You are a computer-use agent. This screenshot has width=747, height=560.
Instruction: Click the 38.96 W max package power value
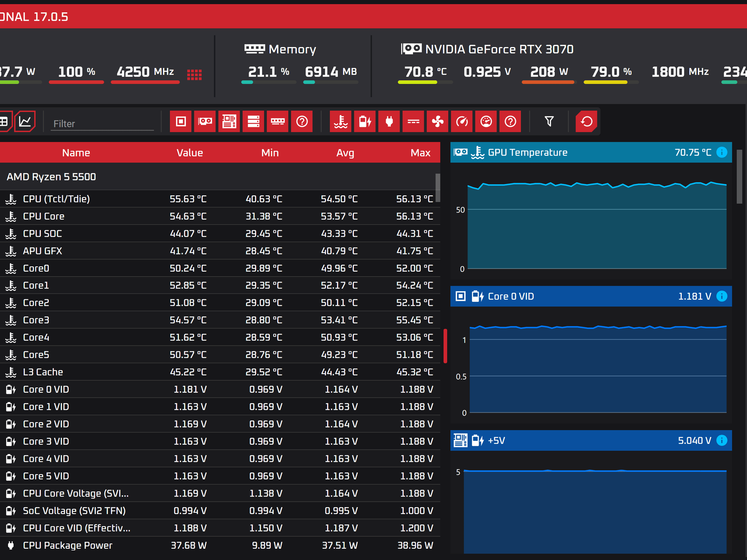pyautogui.click(x=415, y=545)
